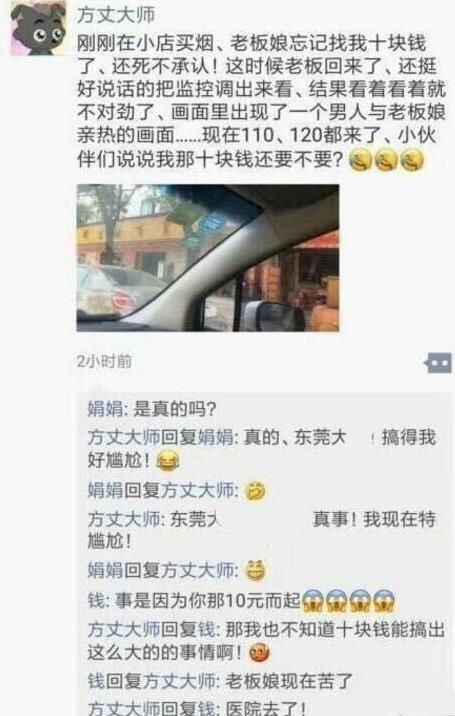Open 娟娟 commenter name on first comment
Image resolution: width=455 pixels, height=716 pixels.
click(105, 409)
